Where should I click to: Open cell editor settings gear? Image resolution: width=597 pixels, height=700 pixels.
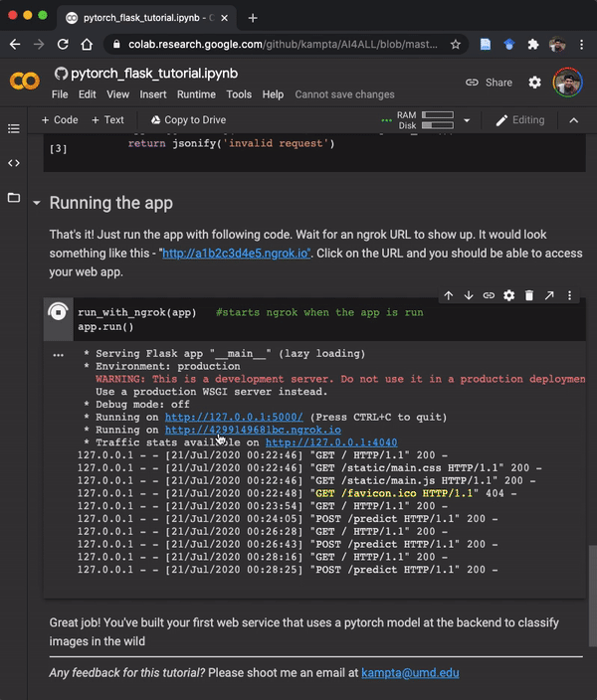(x=508, y=295)
